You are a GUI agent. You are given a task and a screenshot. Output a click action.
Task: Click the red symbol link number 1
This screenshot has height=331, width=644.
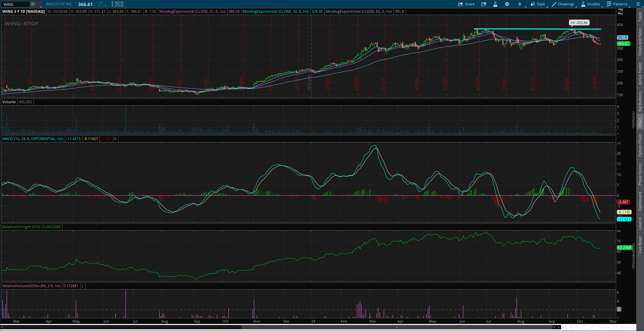click(39, 4)
